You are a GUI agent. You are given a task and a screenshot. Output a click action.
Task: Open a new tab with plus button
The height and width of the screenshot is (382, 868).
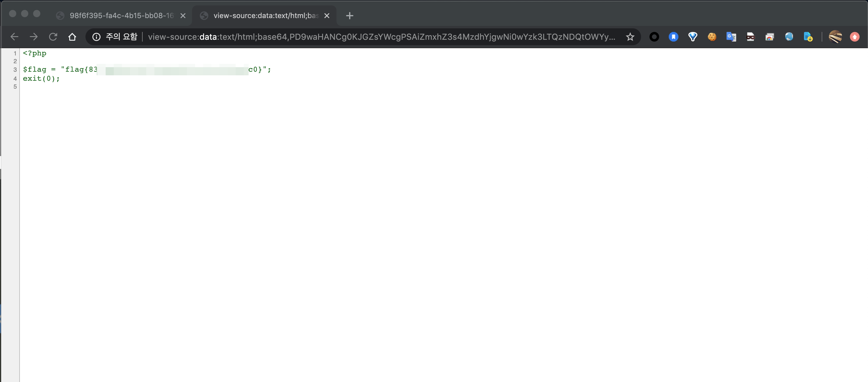349,15
